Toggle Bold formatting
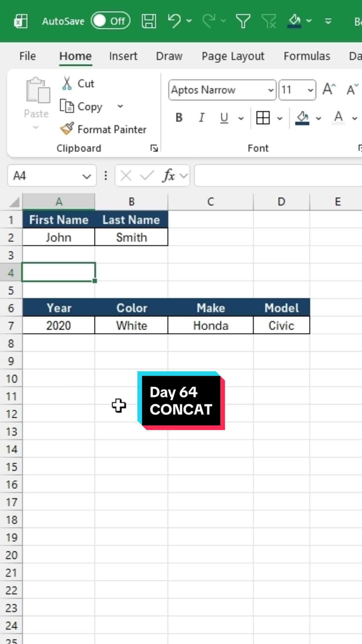Viewport: 362px width, 644px height. (179, 118)
